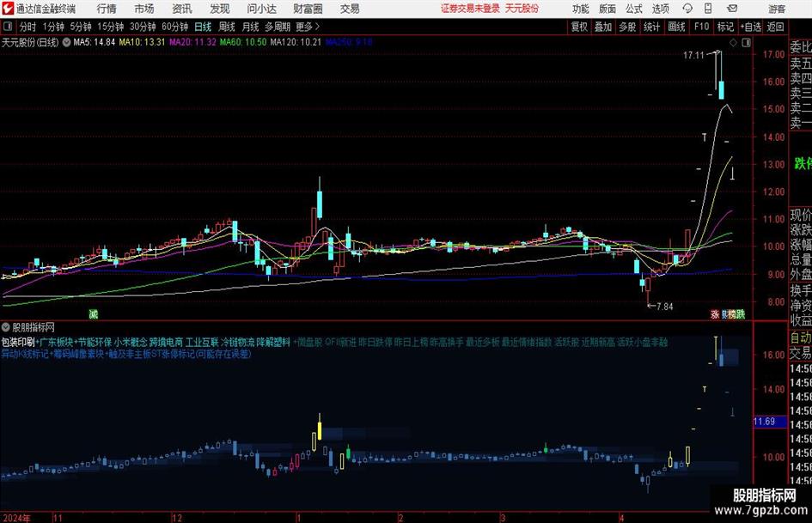Image resolution: width=812 pixels, height=523 pixels.
Task: Open the 功能 menu
Action: 581,9
